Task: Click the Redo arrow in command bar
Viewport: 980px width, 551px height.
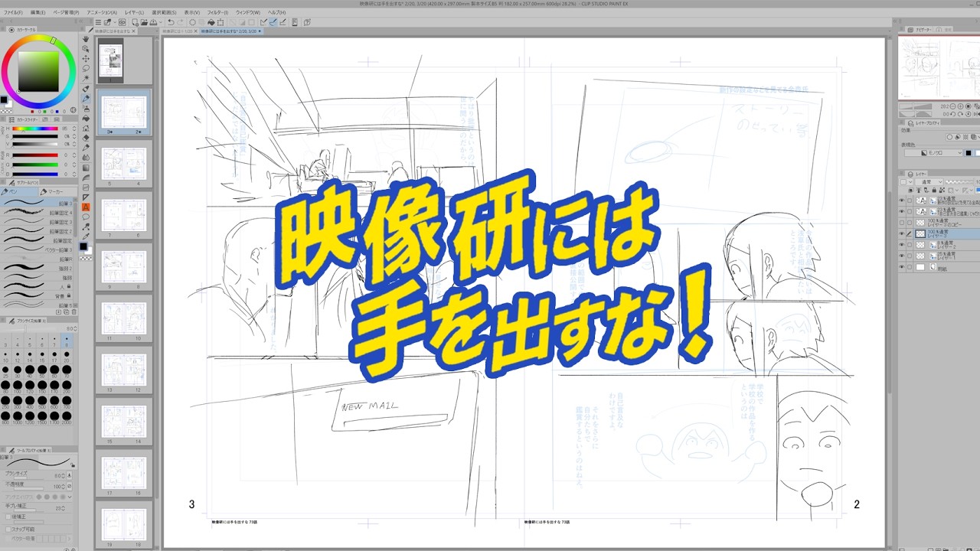Action: coord(181,21)
